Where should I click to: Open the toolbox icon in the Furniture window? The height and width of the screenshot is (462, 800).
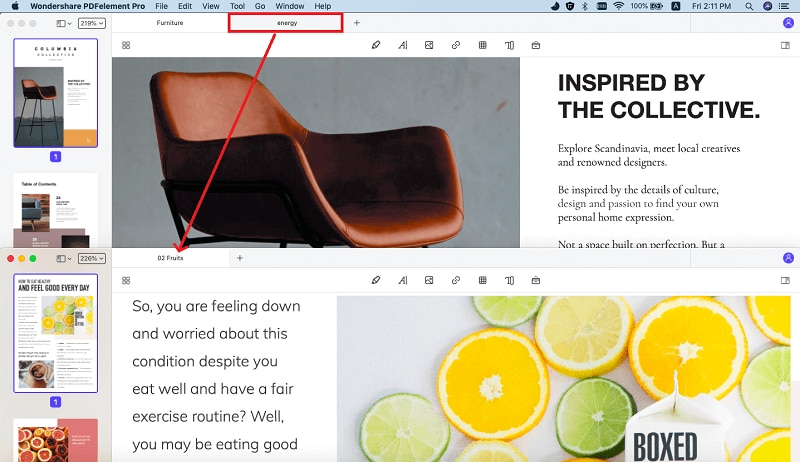(x=536, y=45)
